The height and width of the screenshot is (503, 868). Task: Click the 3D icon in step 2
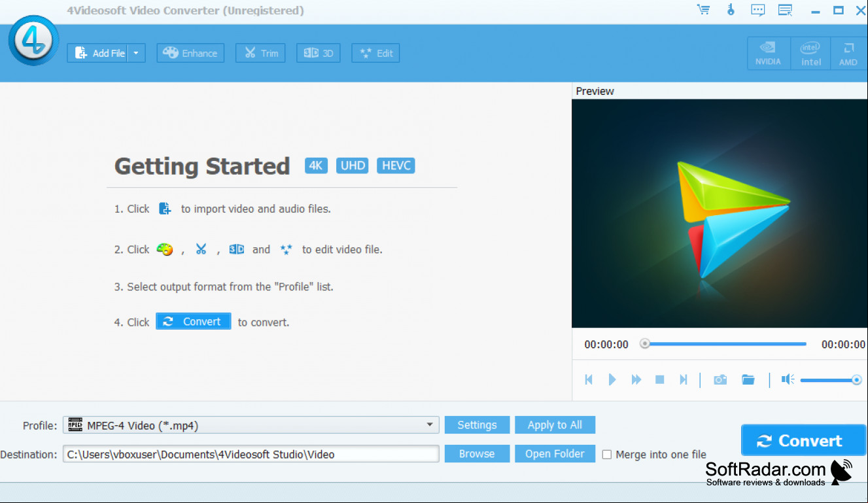237,249
